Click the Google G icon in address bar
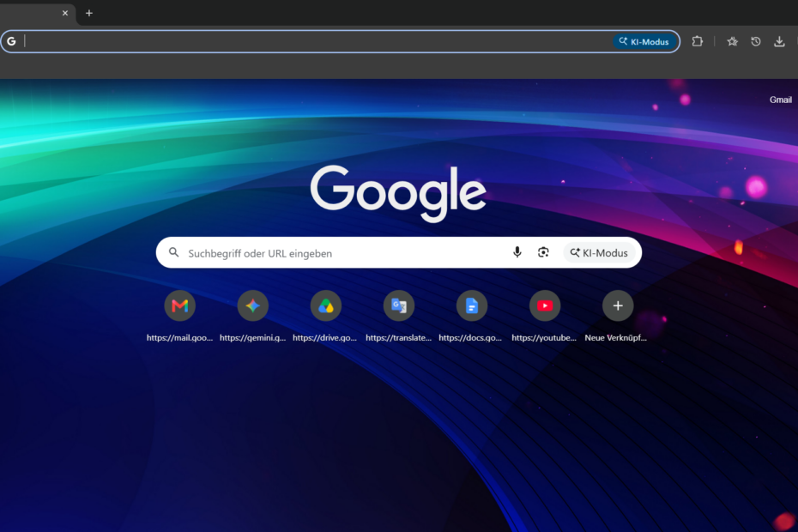The width and height of the screenshot is (798, 532). 12,42
